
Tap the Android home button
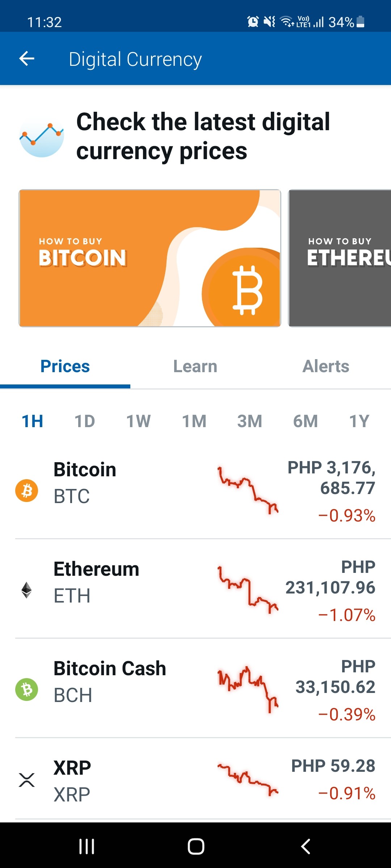click(x=196, y=846)
